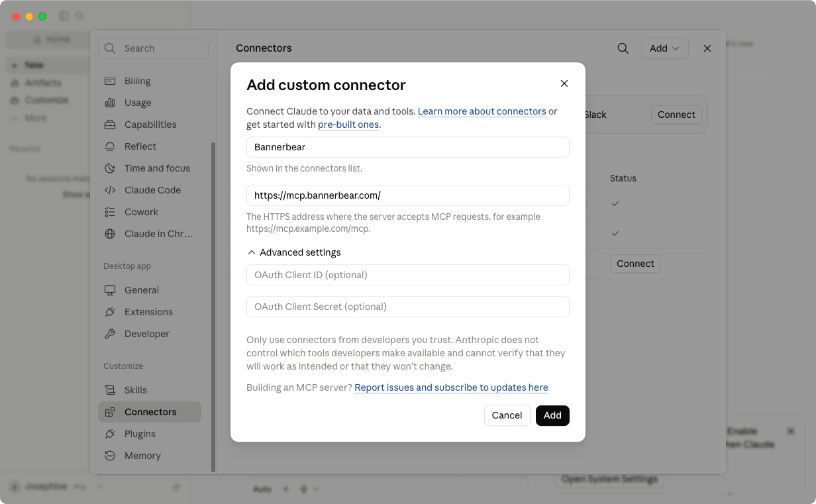Connect the Slack connector

pos(676,115)
